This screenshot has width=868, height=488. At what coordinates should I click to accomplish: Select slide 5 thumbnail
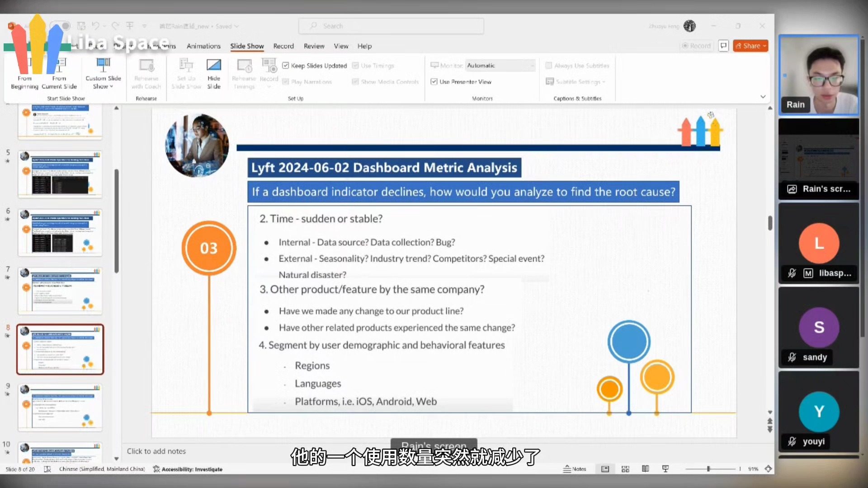(60, 174)
